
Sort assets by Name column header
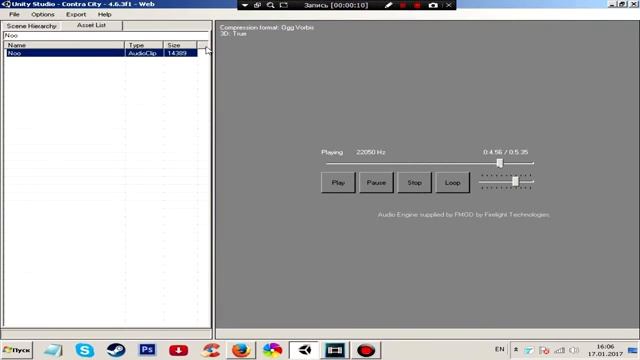(x=64, y=45)
